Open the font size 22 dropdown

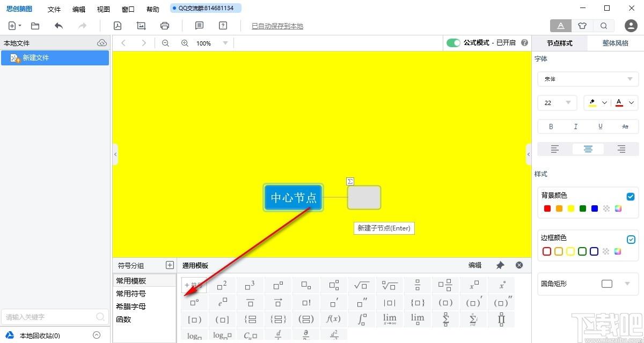pyautogui.click(x=557, y=103)
